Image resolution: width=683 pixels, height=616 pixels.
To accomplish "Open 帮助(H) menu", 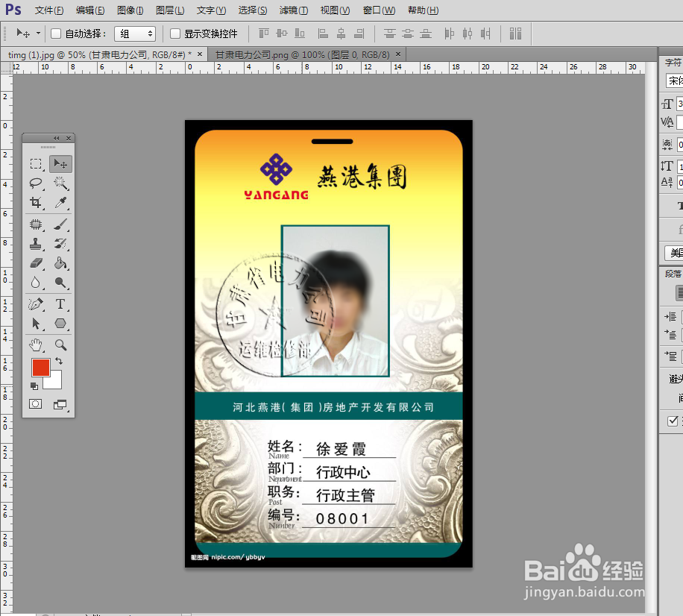I will pos(423,10).
